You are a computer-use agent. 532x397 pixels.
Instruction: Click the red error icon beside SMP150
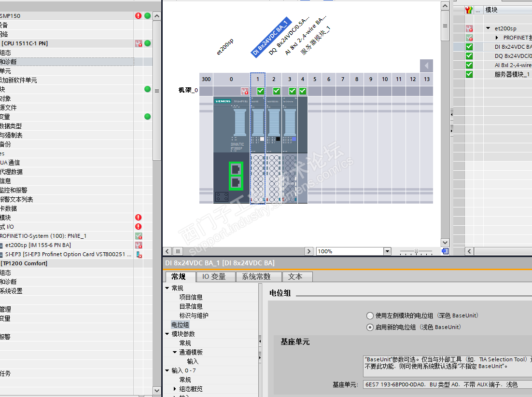[x=138, y=15]
